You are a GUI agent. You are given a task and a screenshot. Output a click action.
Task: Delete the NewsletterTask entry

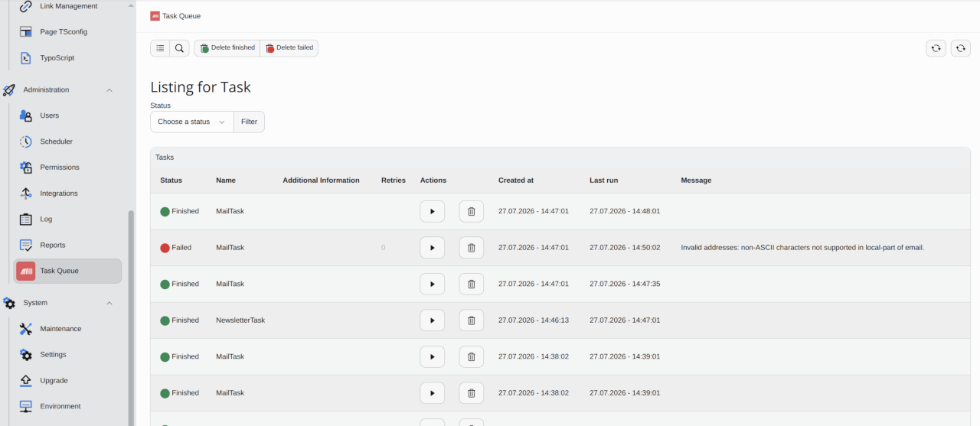click(471, 320)
